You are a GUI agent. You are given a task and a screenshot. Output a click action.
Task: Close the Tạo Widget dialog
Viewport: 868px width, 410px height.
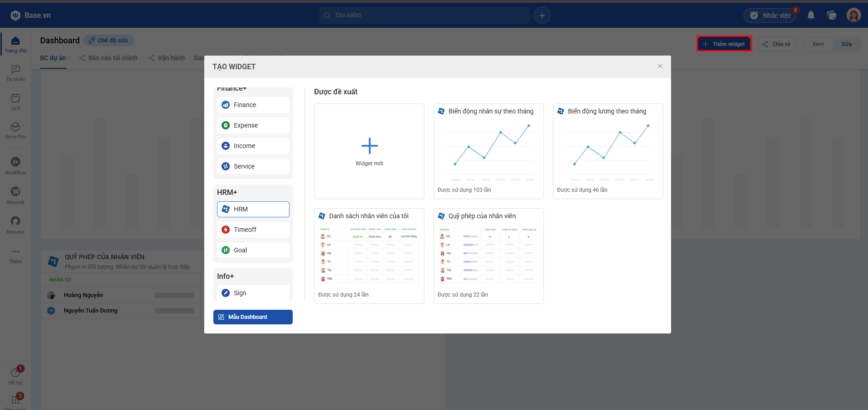[x=660, y=66]
